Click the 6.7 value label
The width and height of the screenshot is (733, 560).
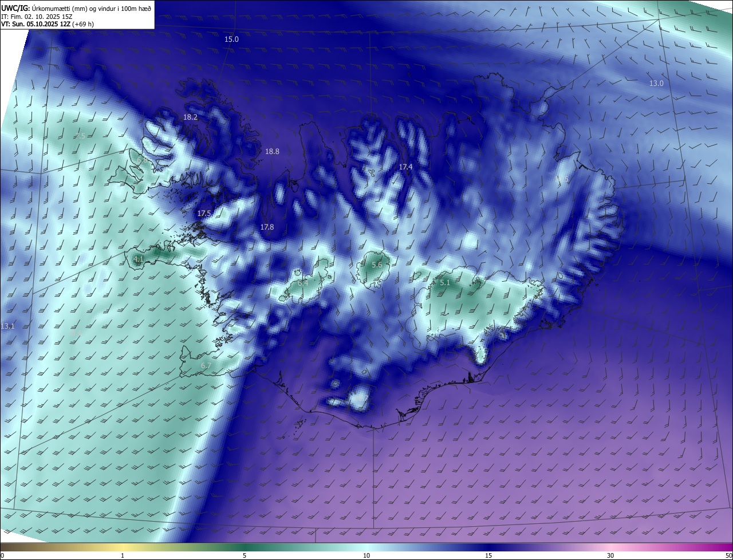coord(206,366)
